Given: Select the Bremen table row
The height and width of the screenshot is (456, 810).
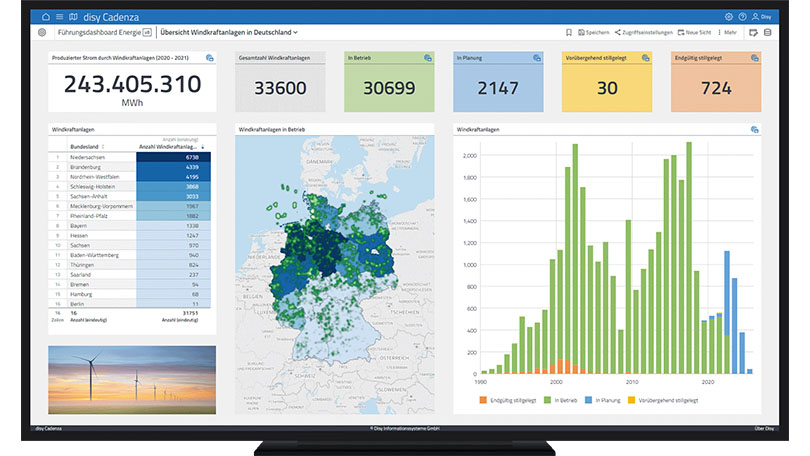Looking at the screenshot, I should click(x=130, y=285).
